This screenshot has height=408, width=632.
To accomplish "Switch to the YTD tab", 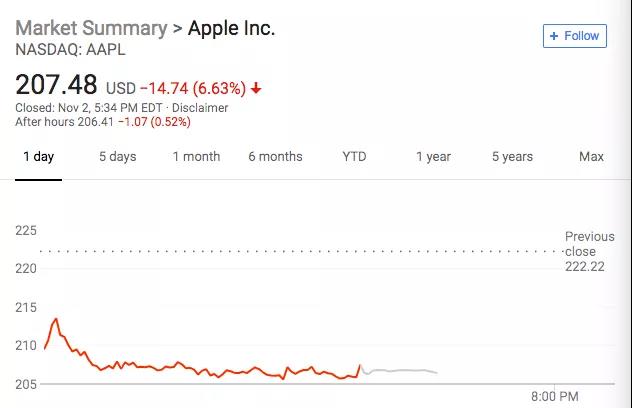I will point(354,157).
